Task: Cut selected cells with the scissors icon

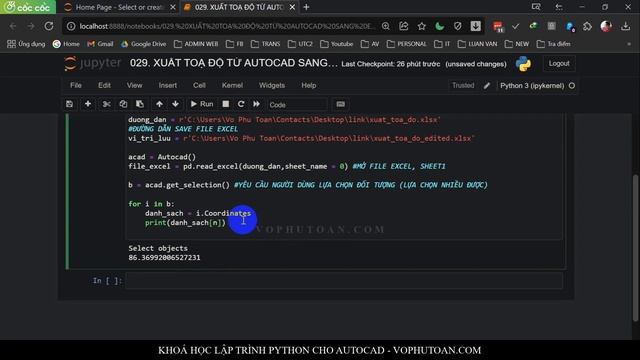Action: pos(107,104)
